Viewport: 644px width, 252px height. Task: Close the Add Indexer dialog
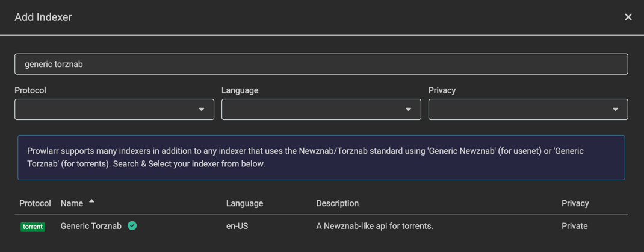628,17
